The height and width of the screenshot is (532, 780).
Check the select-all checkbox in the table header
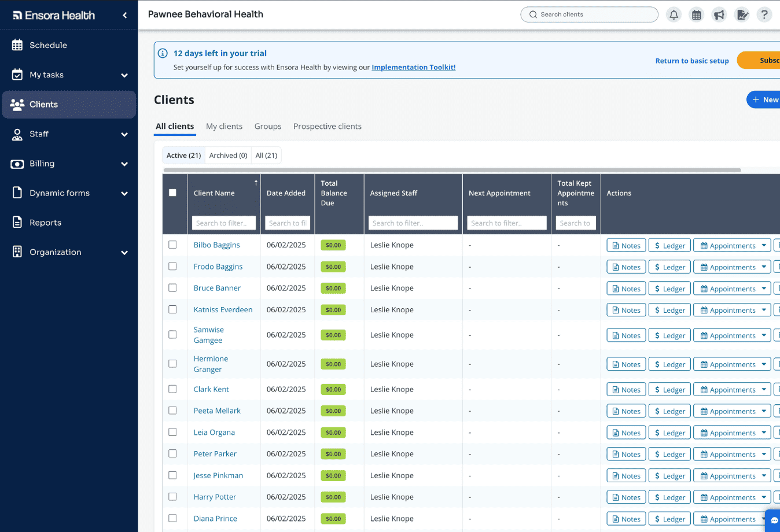[172, 192]
